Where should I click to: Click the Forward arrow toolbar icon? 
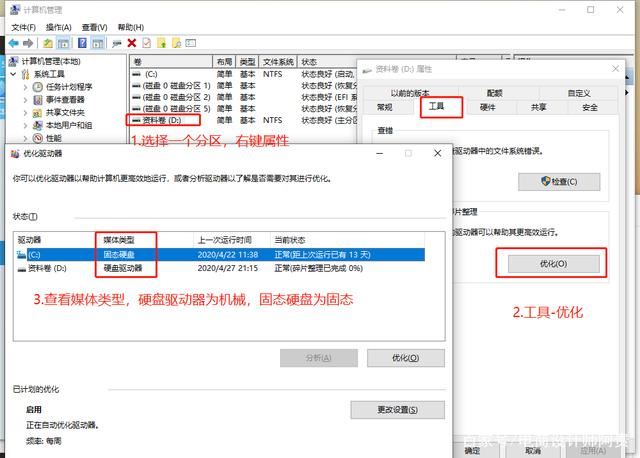click(x=28, y=43)
